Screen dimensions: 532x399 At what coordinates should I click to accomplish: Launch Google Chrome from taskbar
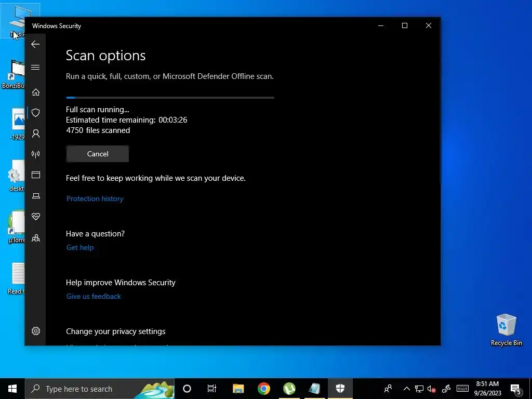pos(263,389)
